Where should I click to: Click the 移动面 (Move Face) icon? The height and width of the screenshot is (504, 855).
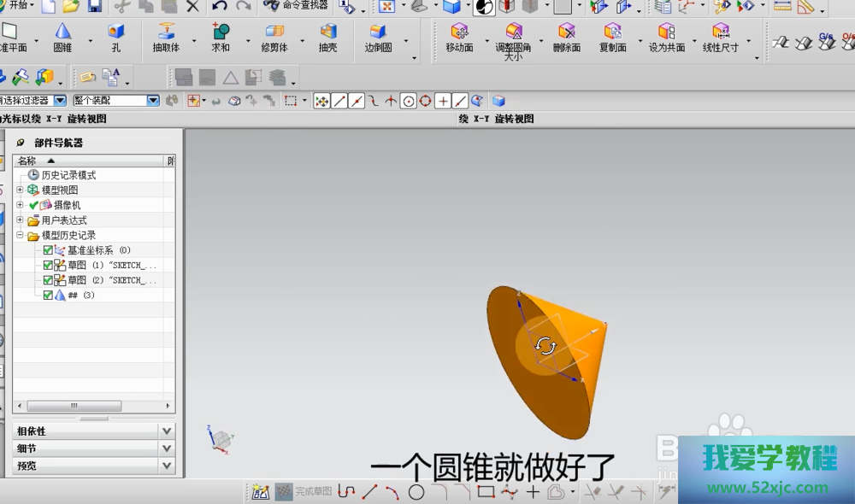tap(459, 36)
